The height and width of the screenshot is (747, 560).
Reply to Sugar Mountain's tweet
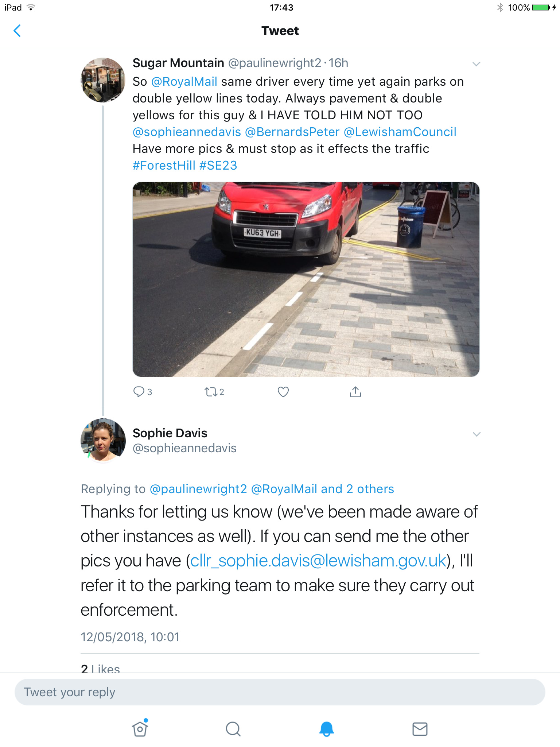click(x=139, y=392)
